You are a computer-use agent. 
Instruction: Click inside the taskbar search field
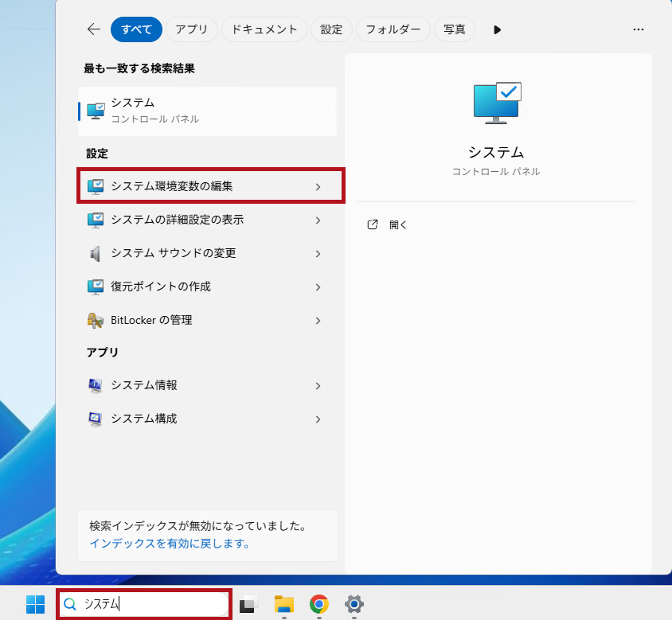[x=143, y=605]
